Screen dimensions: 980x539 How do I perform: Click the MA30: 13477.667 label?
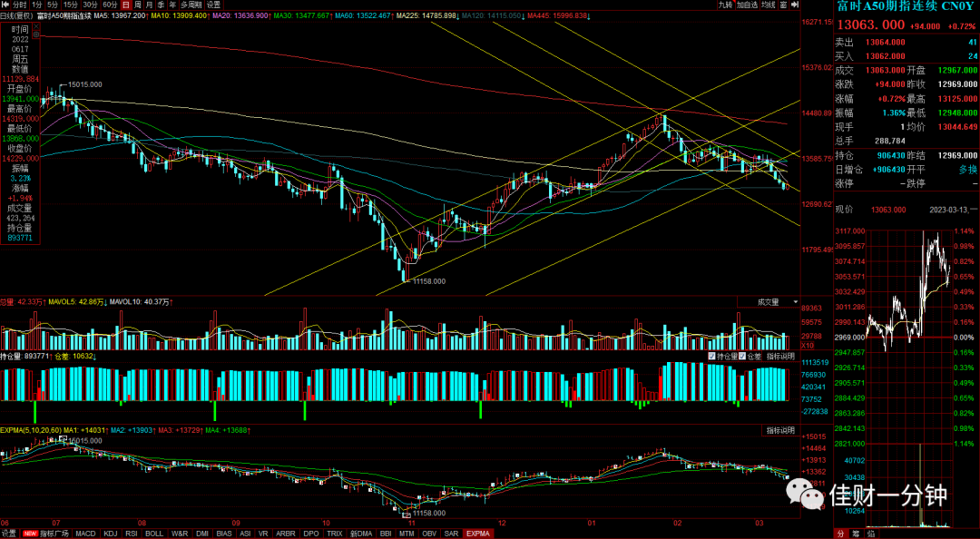(x=302, y=15)
